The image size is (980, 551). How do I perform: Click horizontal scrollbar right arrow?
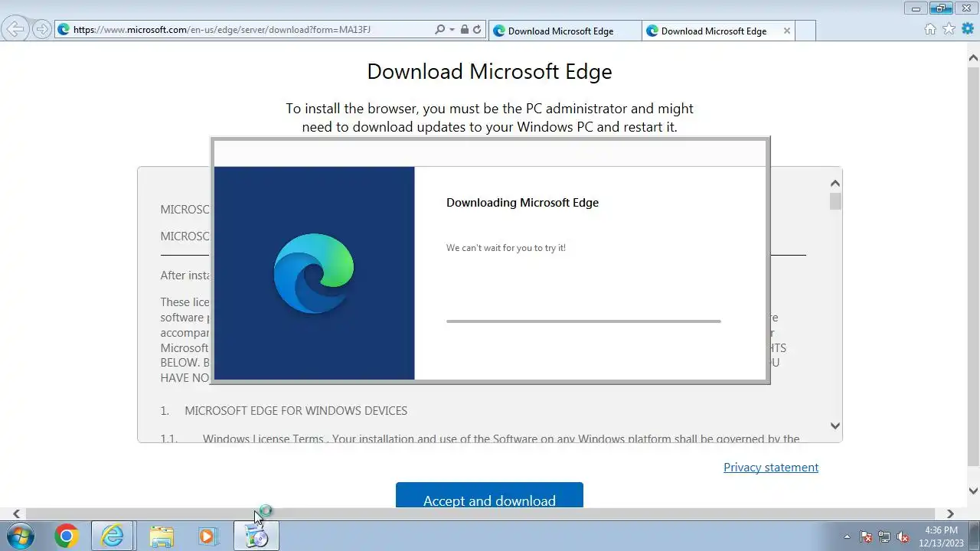pos(950,514)
